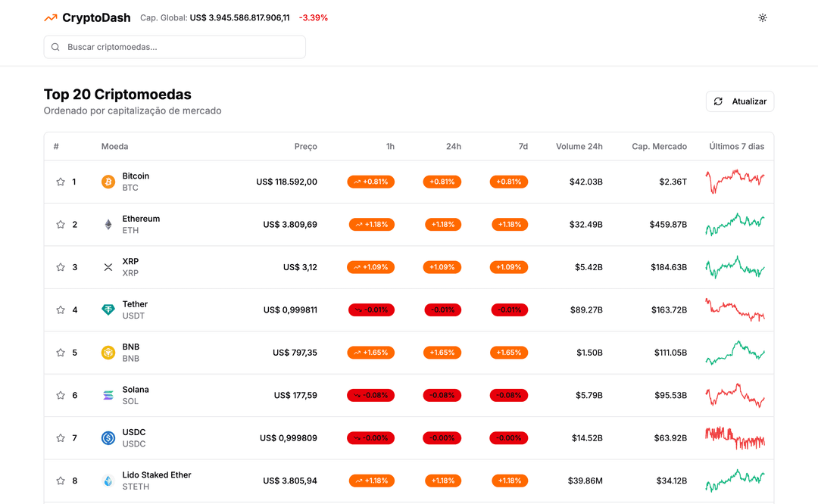Screen dimensions: 818x504
Task: Click the Tether coin logo
Action: [108, 310]
